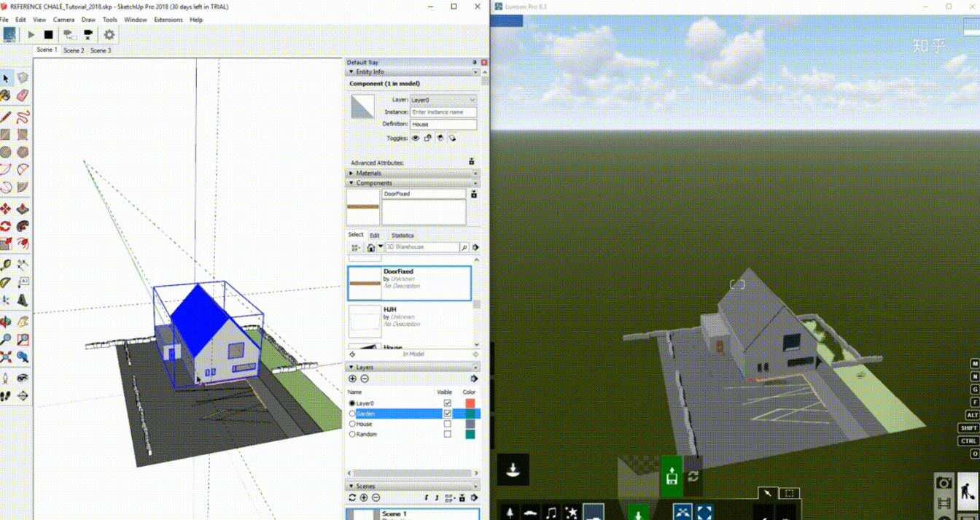Select the Freehand drawing tool

pos(23,117)
